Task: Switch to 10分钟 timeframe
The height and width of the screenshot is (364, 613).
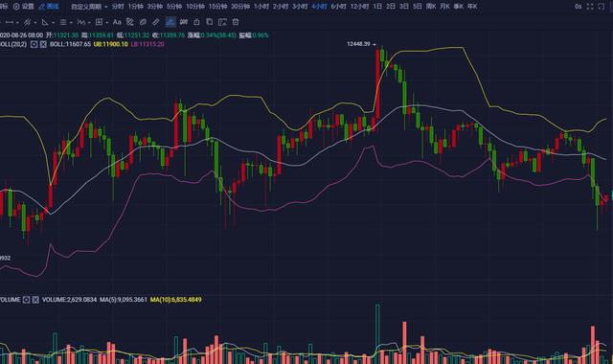Action: (195, 7)
